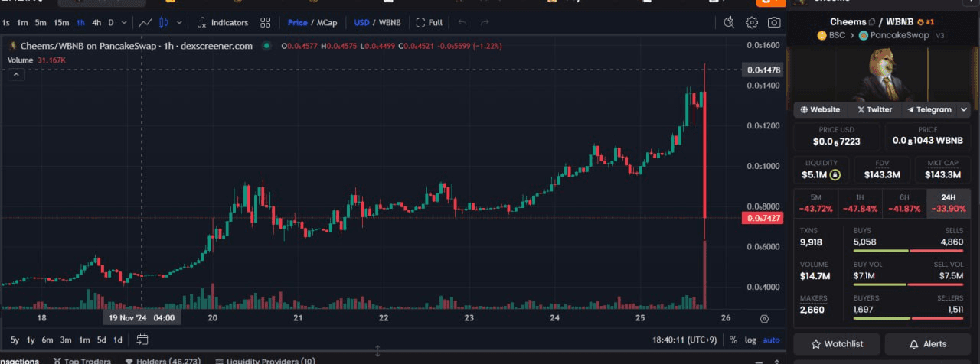Click the timezone clock 18:40:11 (UTC+9)
Viewport: 980px width, 364px height.
(x=684, y=340)
